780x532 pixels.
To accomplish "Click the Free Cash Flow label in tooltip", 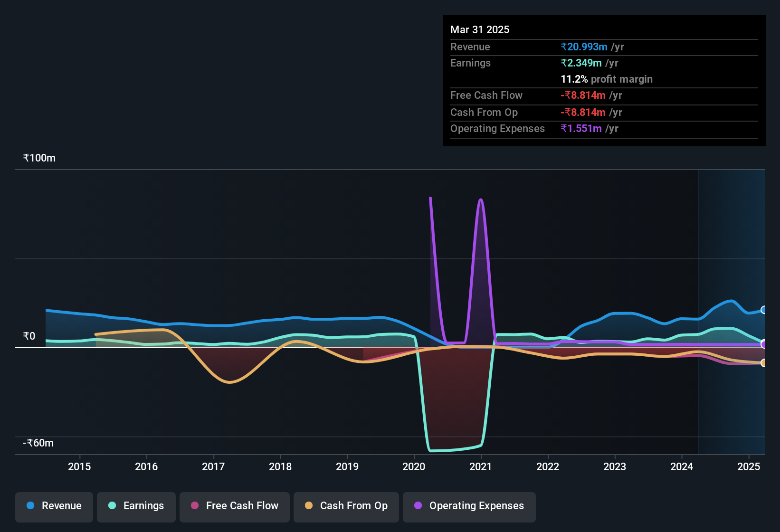I will click(486, 95).
